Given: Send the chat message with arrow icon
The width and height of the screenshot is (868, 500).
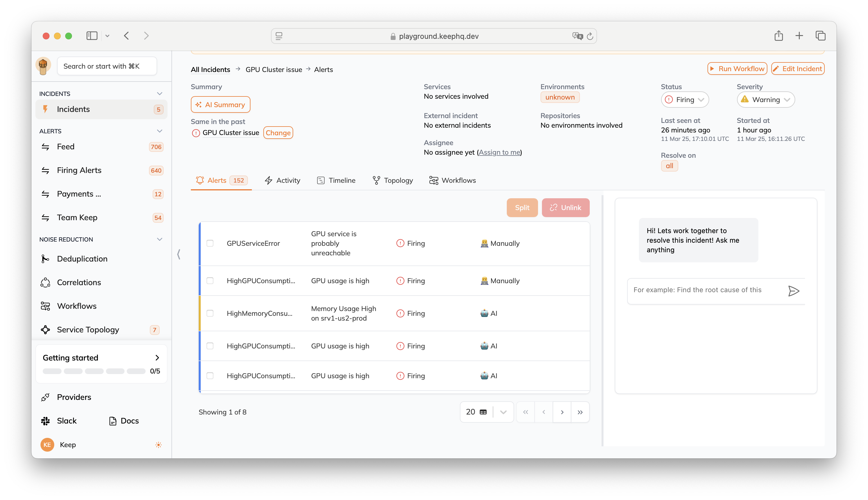Looking at the screenshot, I should click(x=794, y=291).
